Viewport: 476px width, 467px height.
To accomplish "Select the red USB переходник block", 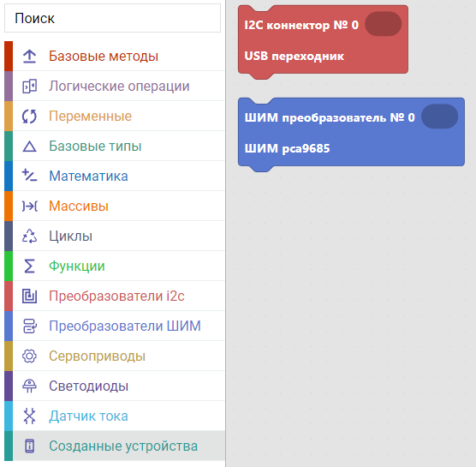I will (x=323, y=39).
